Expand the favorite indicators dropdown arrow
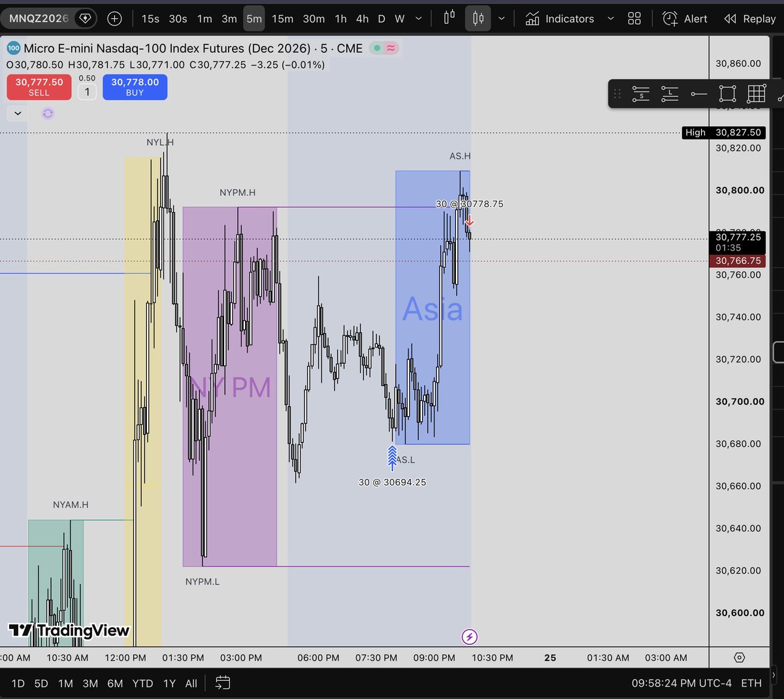Viewport: 784px width, 699px height. pyautogui.click(x=610, y=19)
